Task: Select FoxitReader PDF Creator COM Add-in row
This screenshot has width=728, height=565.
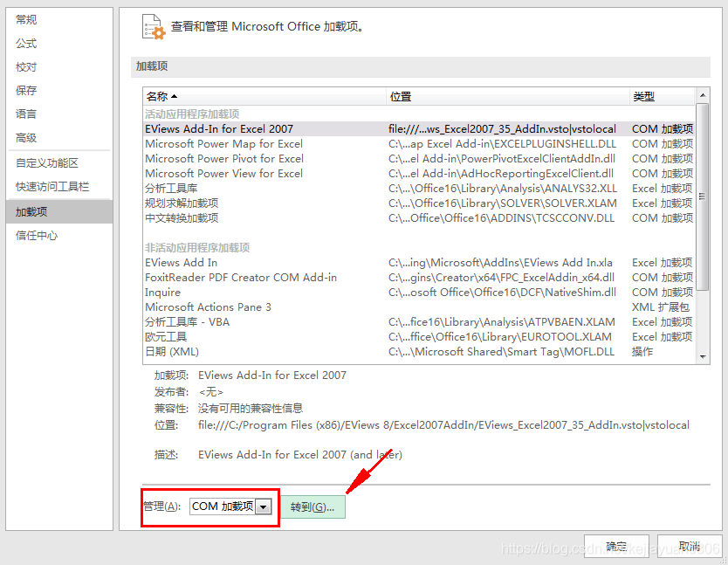Action: 419,278
